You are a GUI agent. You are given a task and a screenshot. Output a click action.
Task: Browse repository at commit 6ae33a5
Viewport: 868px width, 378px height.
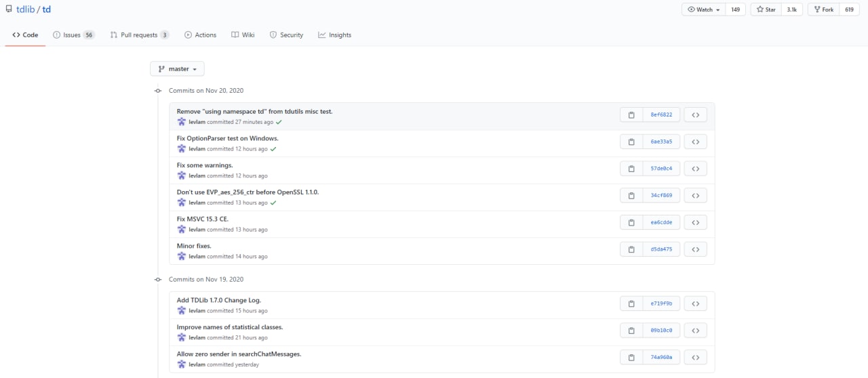[695, 142]
